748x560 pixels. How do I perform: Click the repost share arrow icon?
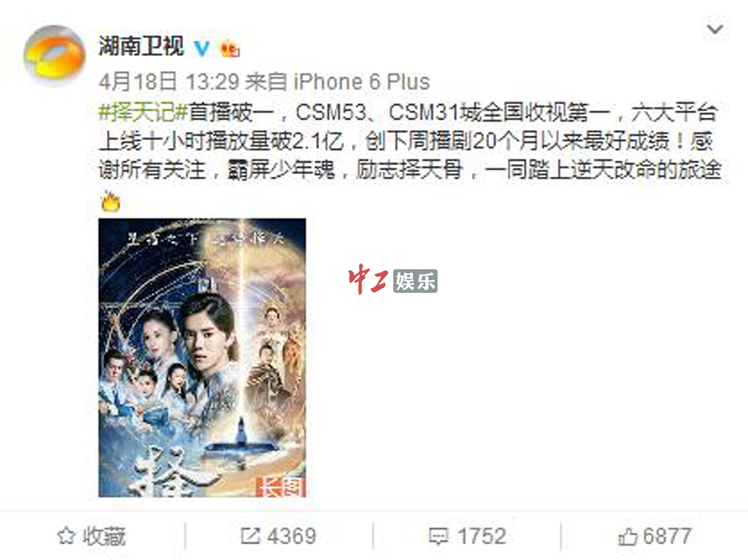click(x=250, y=536)
